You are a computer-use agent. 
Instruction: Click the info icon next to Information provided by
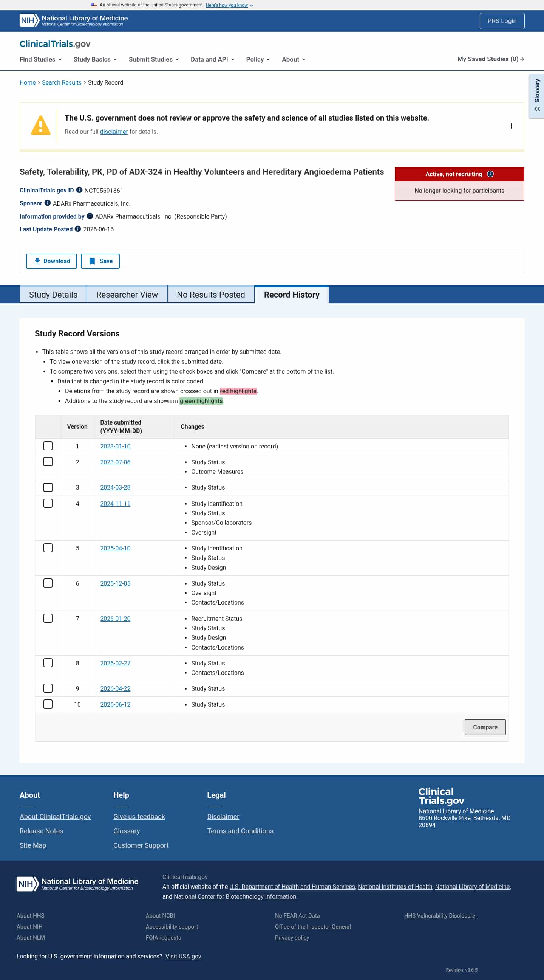tap(90, 216)
